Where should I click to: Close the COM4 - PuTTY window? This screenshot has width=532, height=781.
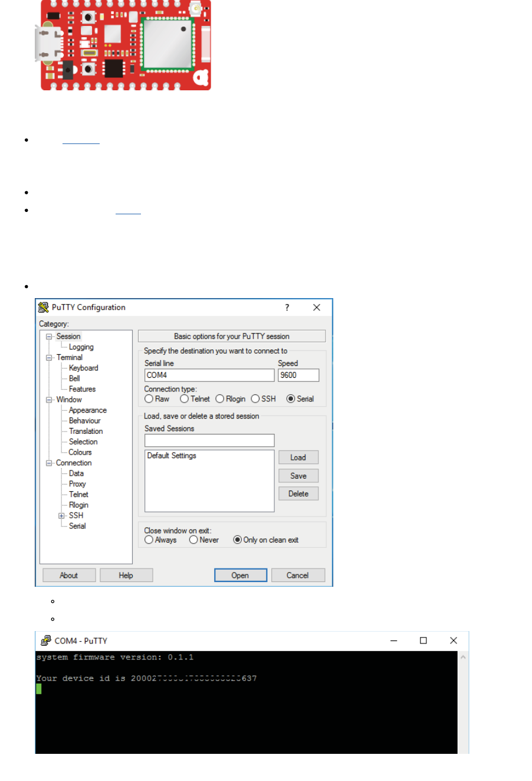coord(454,641)
